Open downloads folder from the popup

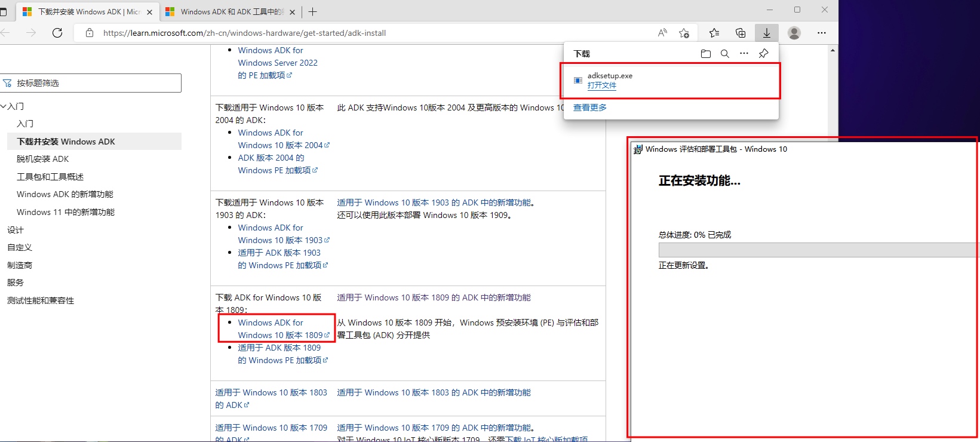point(706,54)
